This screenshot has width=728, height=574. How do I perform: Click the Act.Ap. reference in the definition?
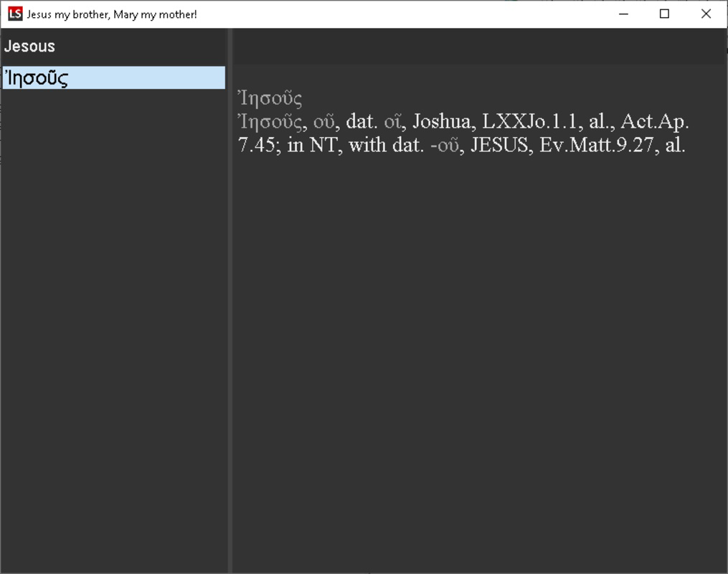[x=655, y=122]
